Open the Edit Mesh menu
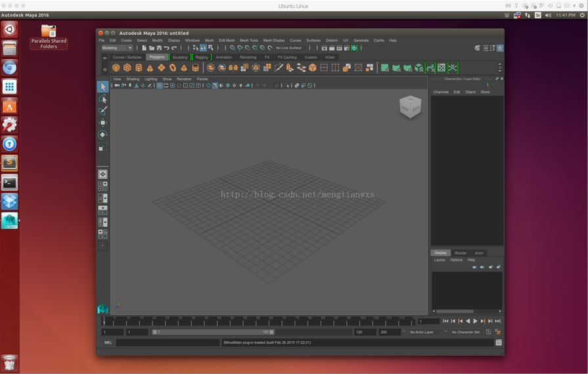This screenshot has height=374, width=588. pos(227,41)
